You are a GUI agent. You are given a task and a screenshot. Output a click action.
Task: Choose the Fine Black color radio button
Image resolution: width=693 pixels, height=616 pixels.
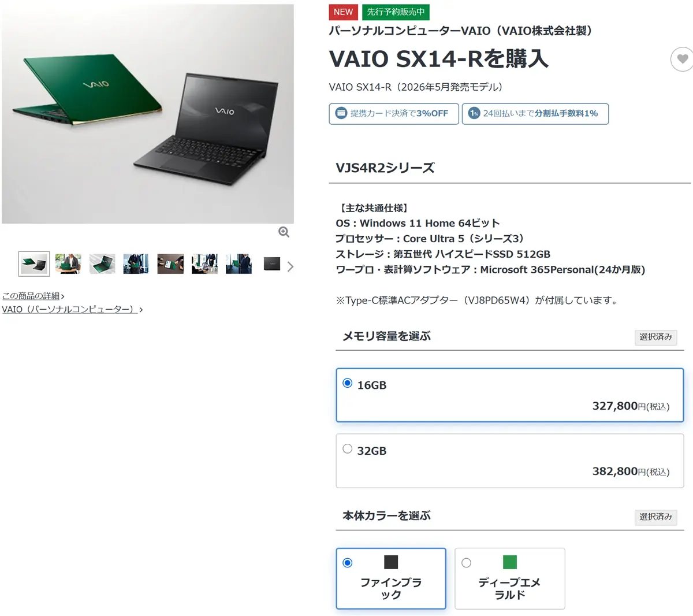pyautogui.click(x=348, y=563)
